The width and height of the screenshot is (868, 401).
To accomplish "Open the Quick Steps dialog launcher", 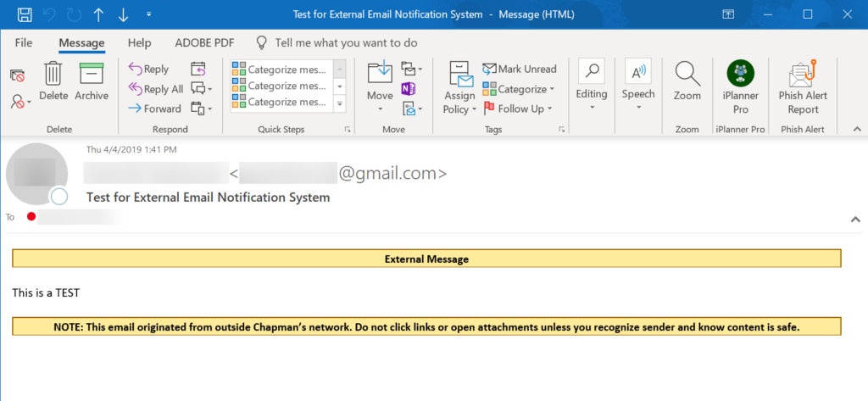I will (347, 130).
